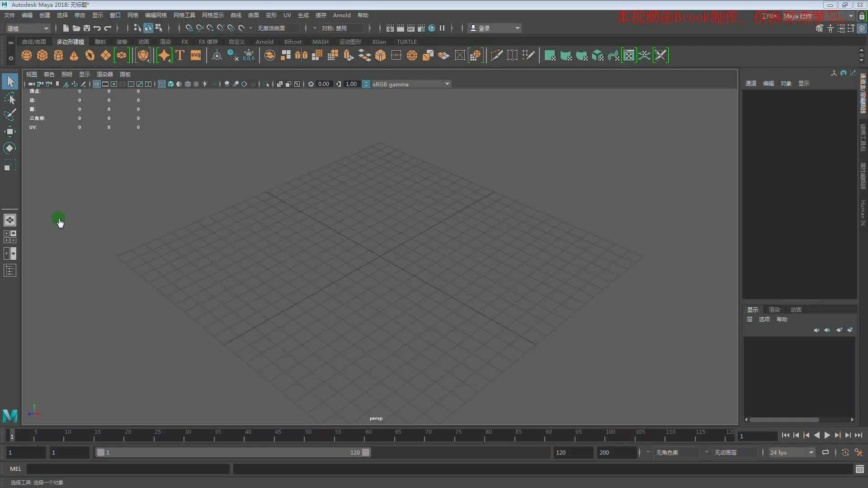Click the current frame field showing 1
Viewport: 868px width, 488px height.
point(757,436)
